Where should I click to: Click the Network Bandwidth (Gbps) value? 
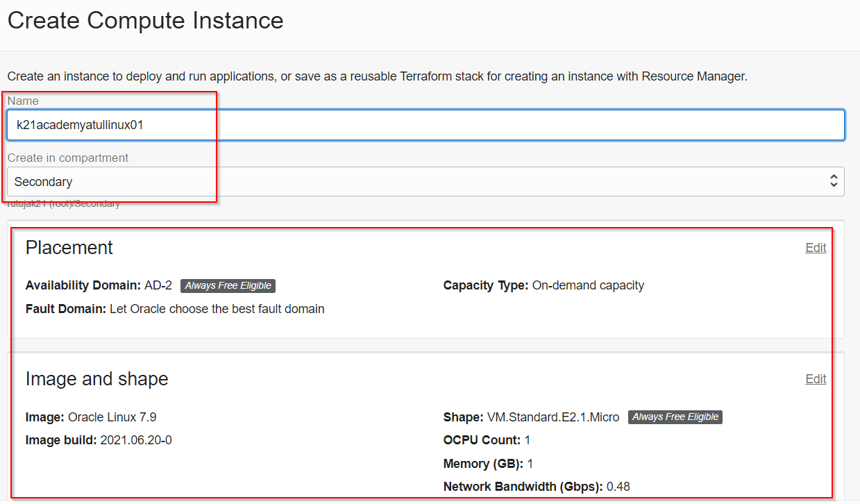(x=618, y=487)
